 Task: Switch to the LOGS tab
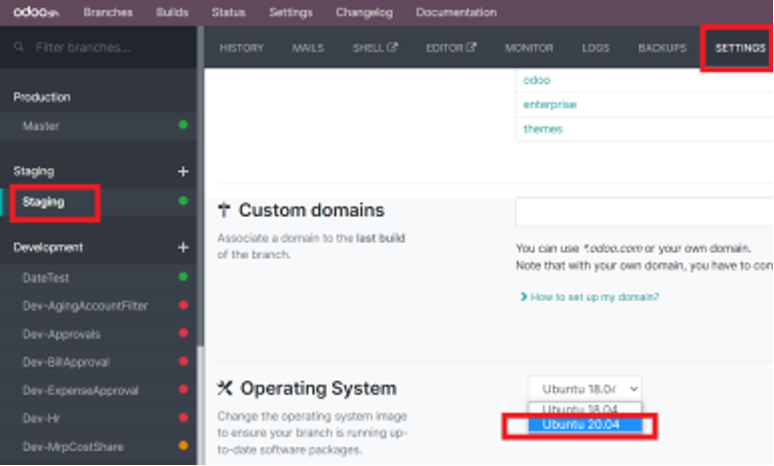(595, 48)
